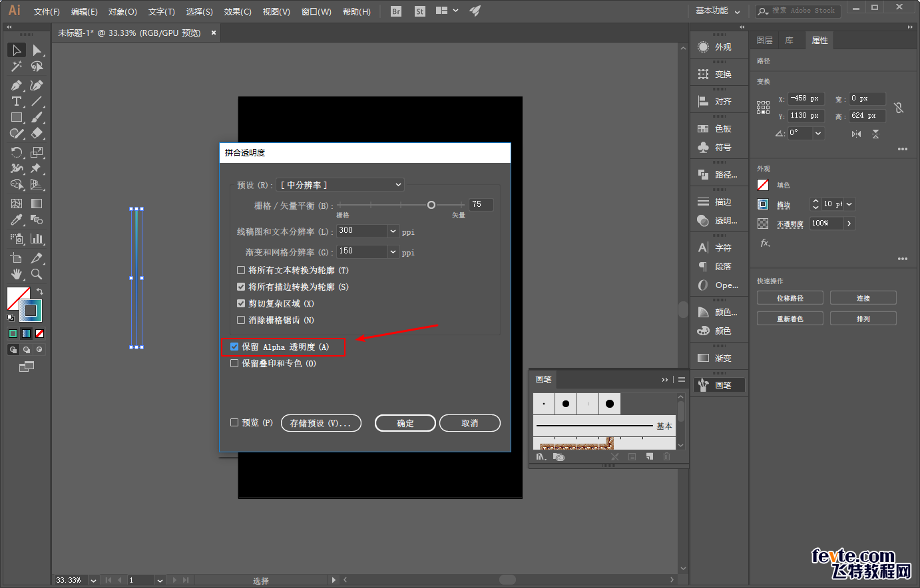920x588 pixels.
Task: Select the Artboard tool
Action: [x=17, y=257]
